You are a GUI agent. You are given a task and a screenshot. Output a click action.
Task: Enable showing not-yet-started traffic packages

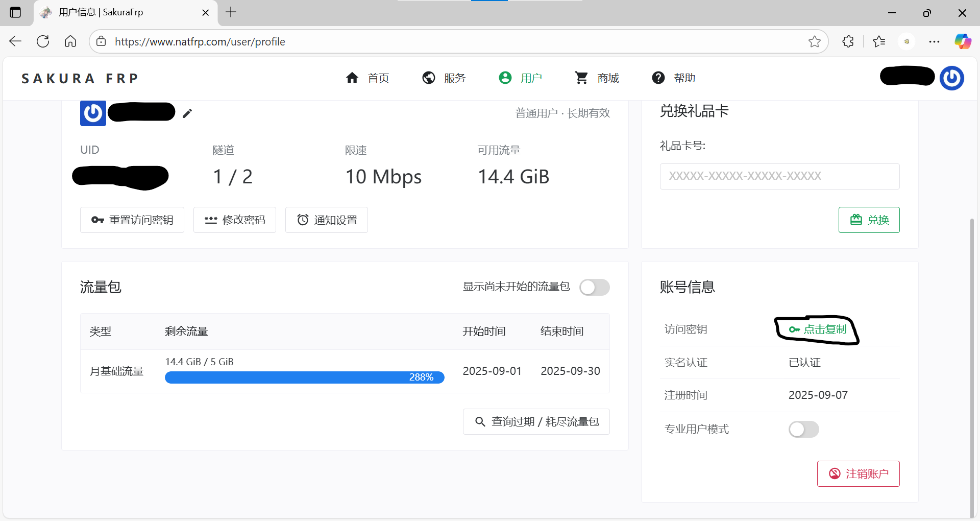pos(594,287)
